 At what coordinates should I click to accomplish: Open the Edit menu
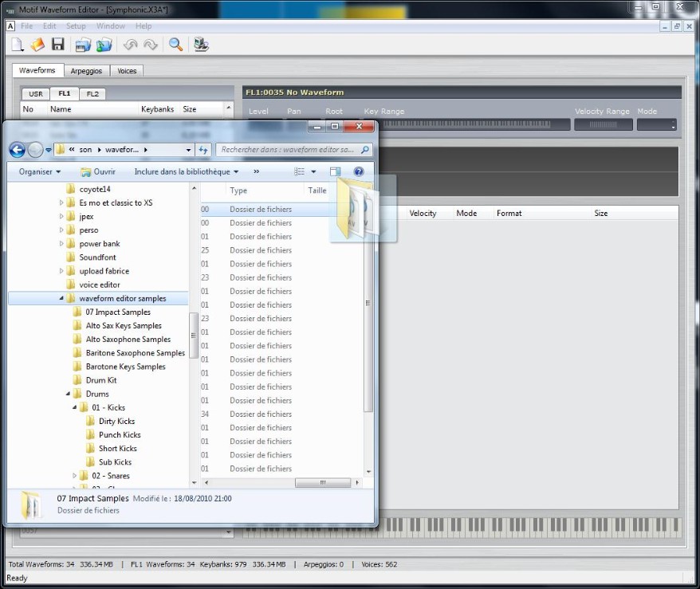point(49,26)
